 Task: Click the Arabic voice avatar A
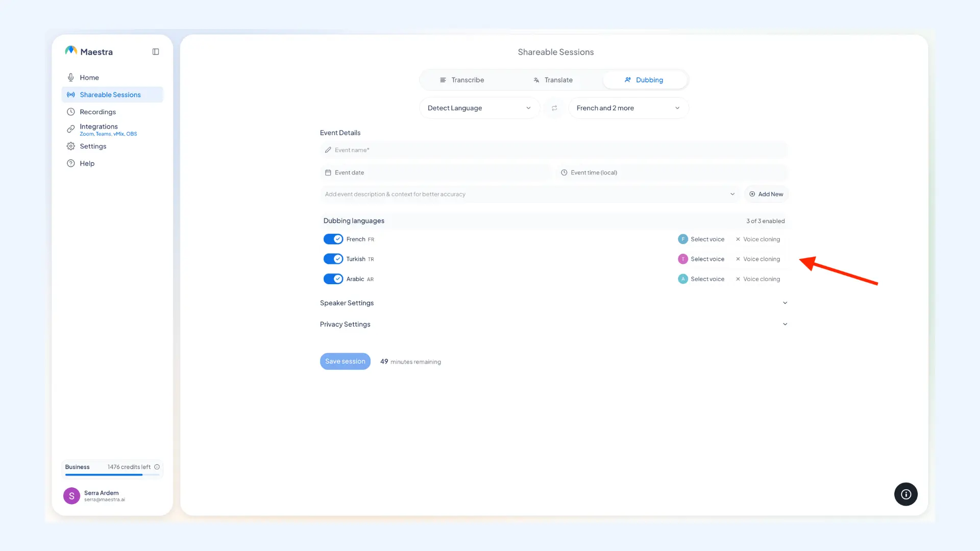coord(683,279)
